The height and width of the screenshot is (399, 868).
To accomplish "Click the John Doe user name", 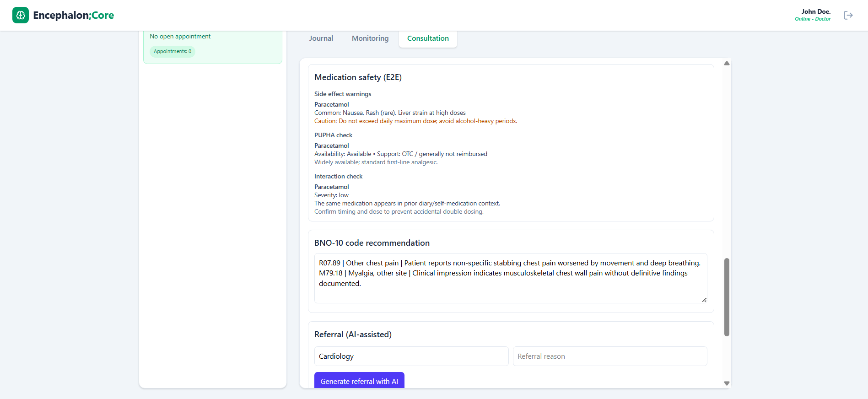I will click(815, 11).
